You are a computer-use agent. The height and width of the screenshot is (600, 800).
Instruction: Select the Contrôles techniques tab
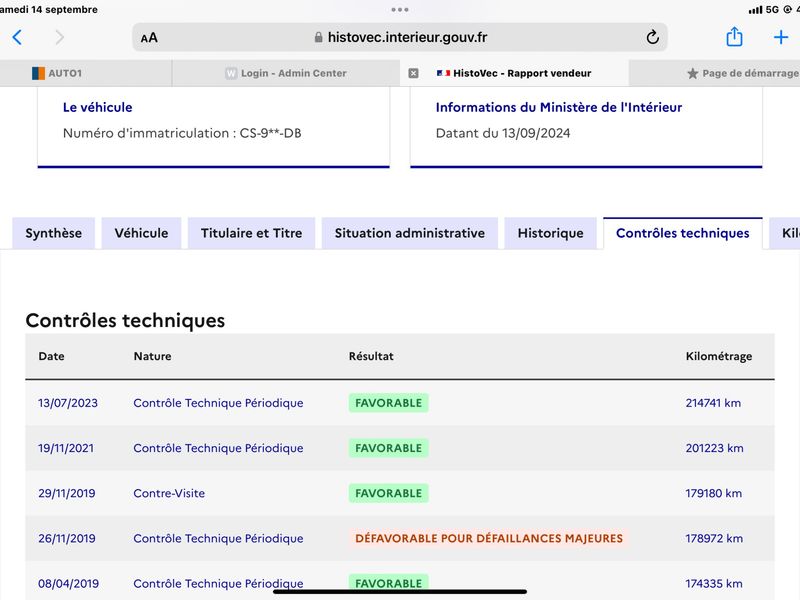tap(683, 233)
